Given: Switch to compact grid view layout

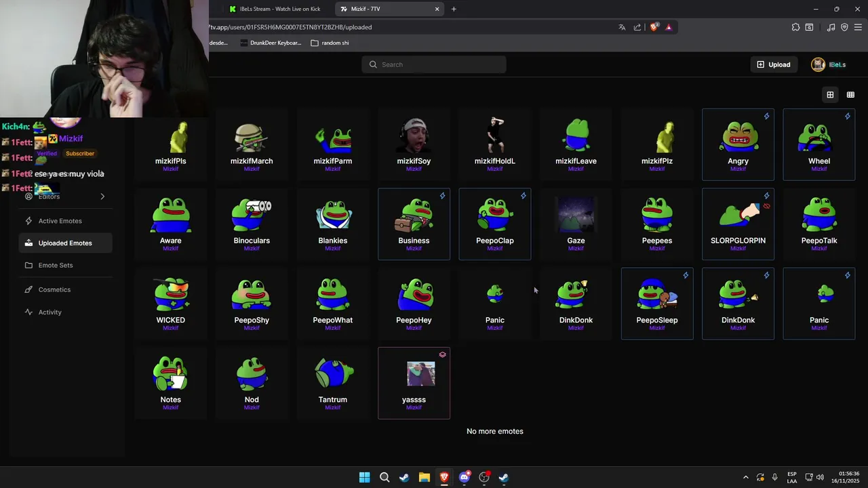Looking at the screenshot, I should 850,95.
